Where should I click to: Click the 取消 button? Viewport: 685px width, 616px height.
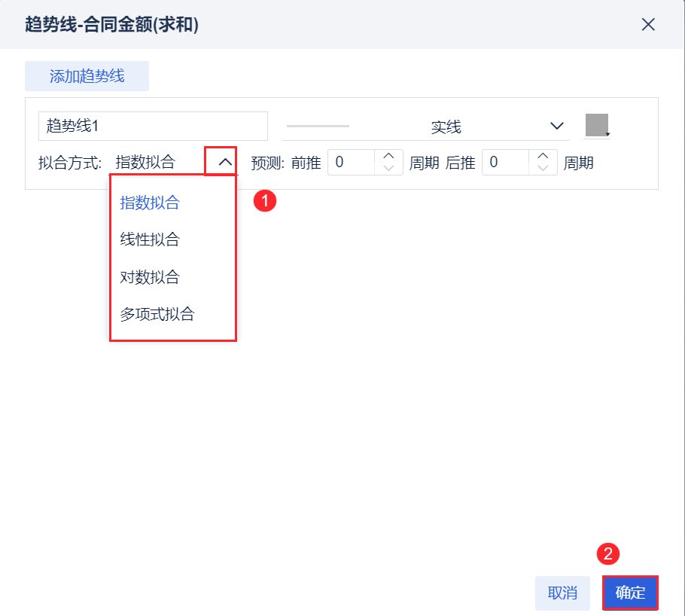(563, 593)
